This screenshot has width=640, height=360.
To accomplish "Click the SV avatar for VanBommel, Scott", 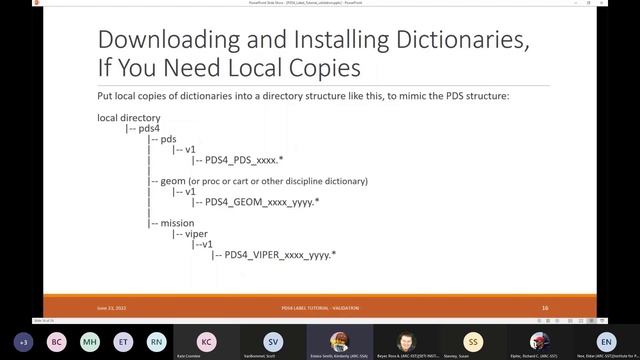I will pyautogui.click(x=273, y=342).
